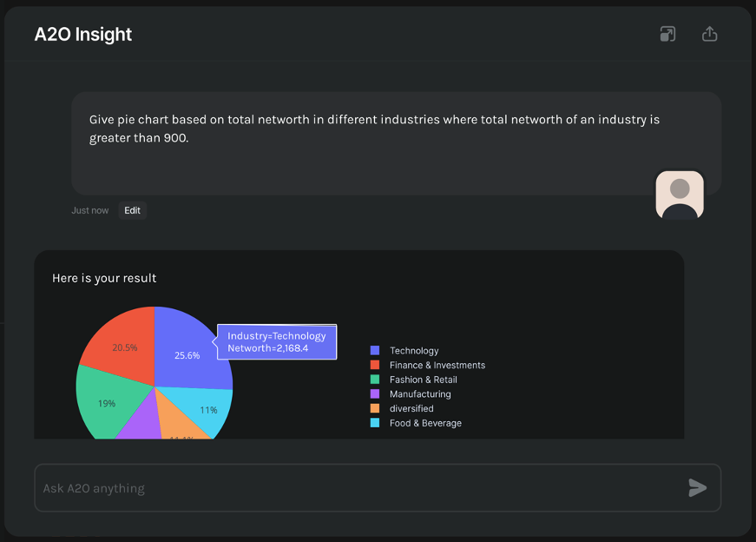Screen dimensions: 756x542
Task: Click the blue Technology color swatch
Action: [x=375, y=350]
